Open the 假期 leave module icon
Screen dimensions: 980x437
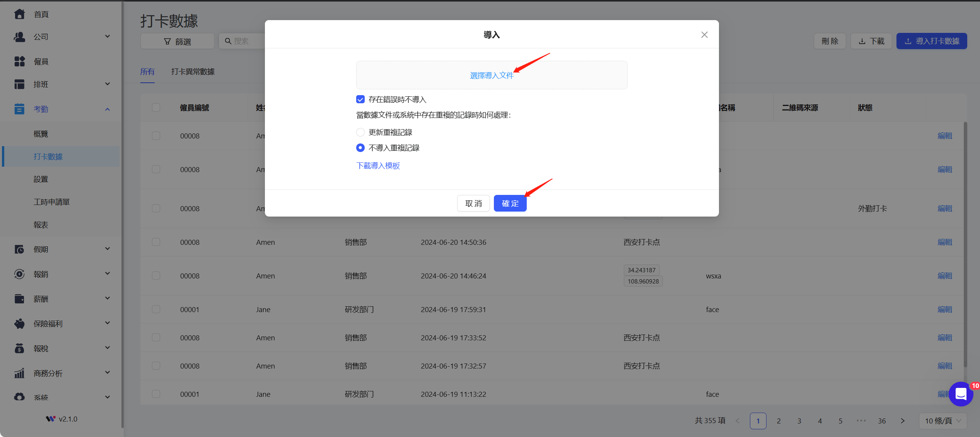(19, 249)
